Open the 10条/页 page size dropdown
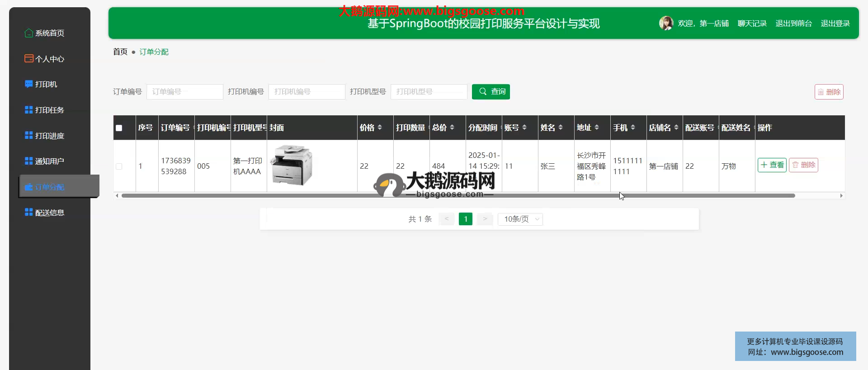 (x=520, y=219)
